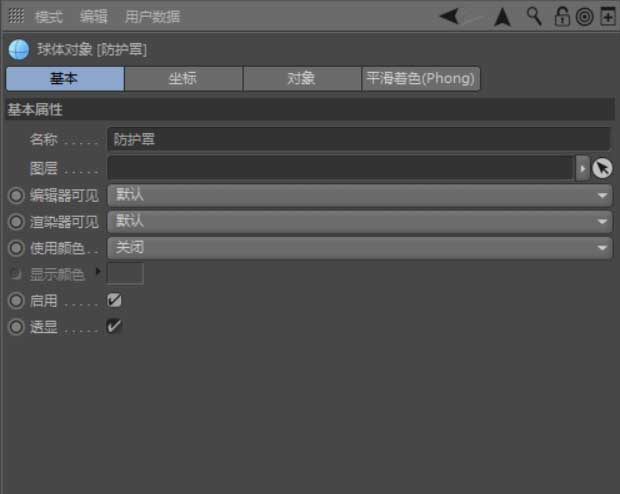Switch to the 坐标 tab
The width and height of the screenshot is (620, 494).
(x=183, y=79)
